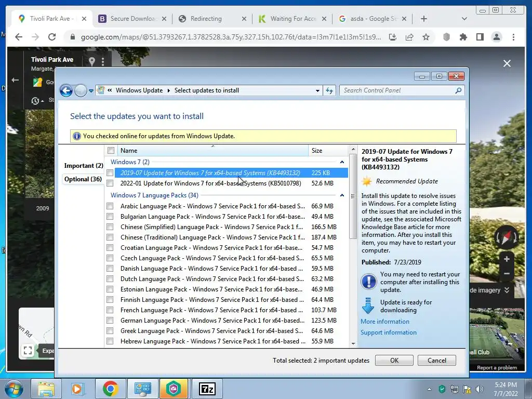Expand the Street View imagery panel chevron
Image resolution: width=532 pixels, height=399 pixels.
pyautogui.click(x=507, y=290)
